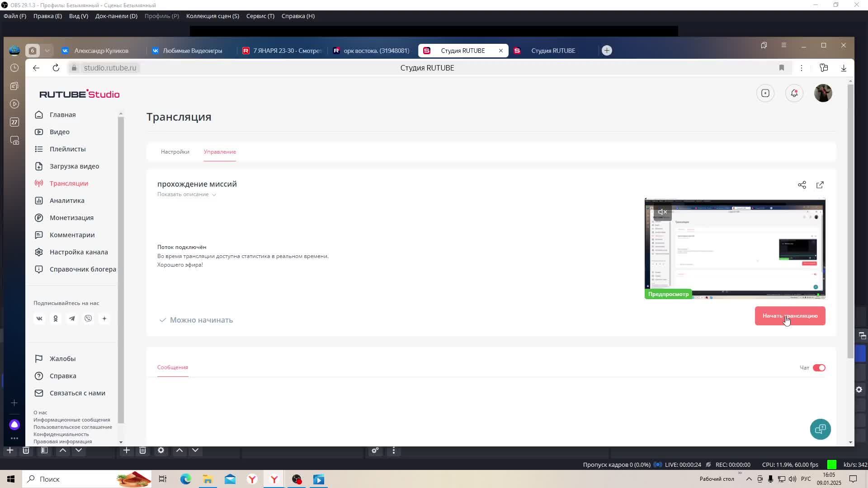Open the three-dot menu in address bar
Viewport: 868px width, 488px height.
pos(802,68)
